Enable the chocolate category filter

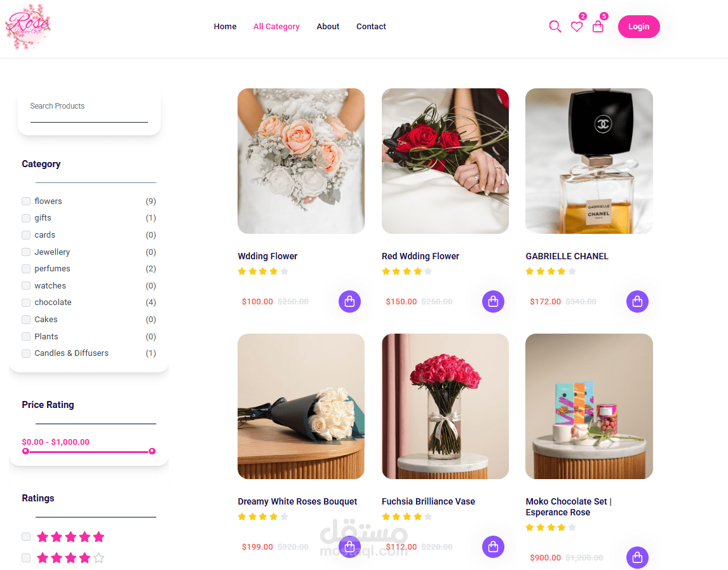[x=26, y=302]
